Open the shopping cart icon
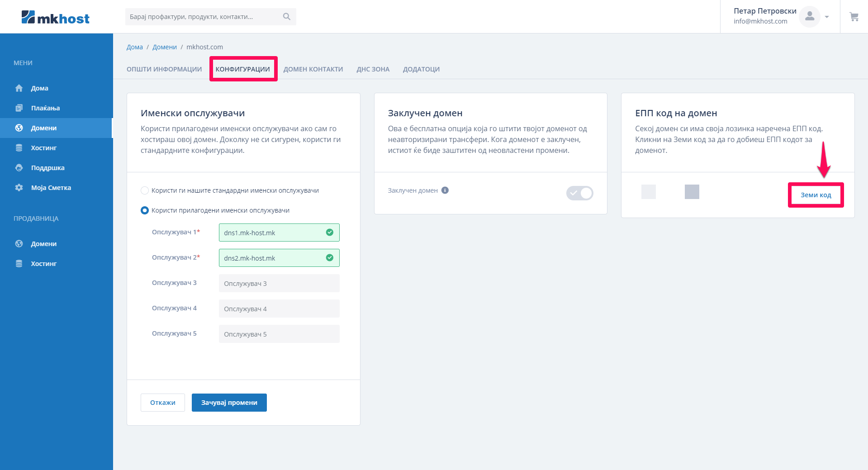 [854, 17]
